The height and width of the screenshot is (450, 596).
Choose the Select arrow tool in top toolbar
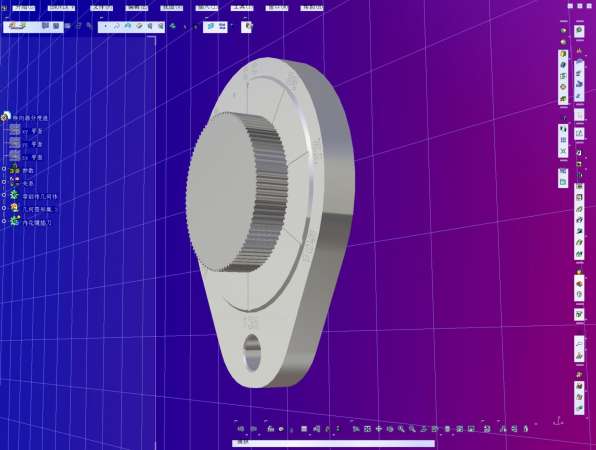[x=105, y=26]
